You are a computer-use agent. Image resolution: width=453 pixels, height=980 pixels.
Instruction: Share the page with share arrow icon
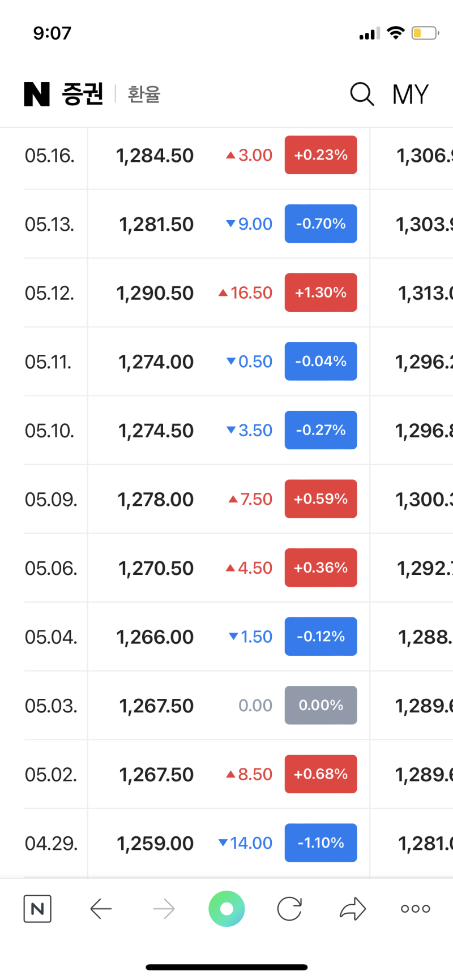pos(353,909)
